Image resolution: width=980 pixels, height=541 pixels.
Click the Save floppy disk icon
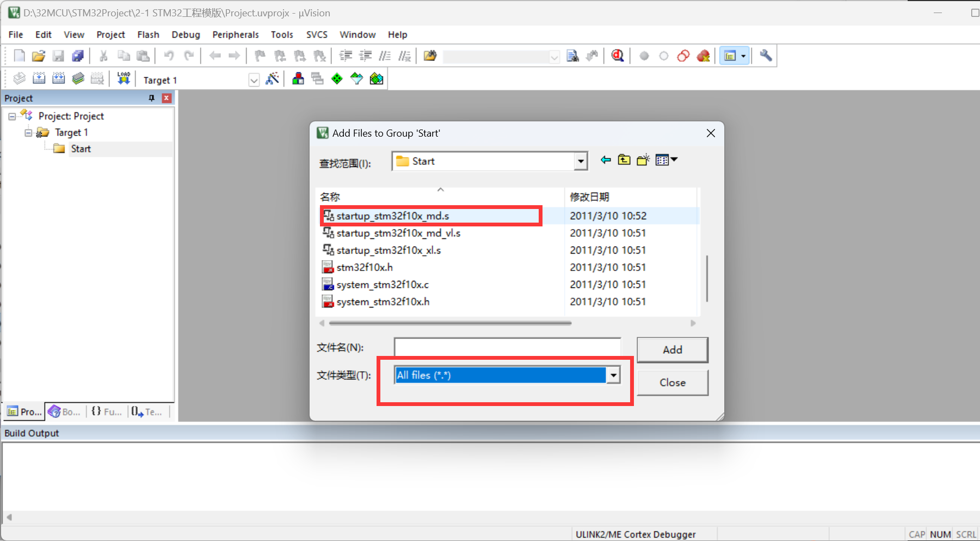pyautogui.click(x=58, y=56)
